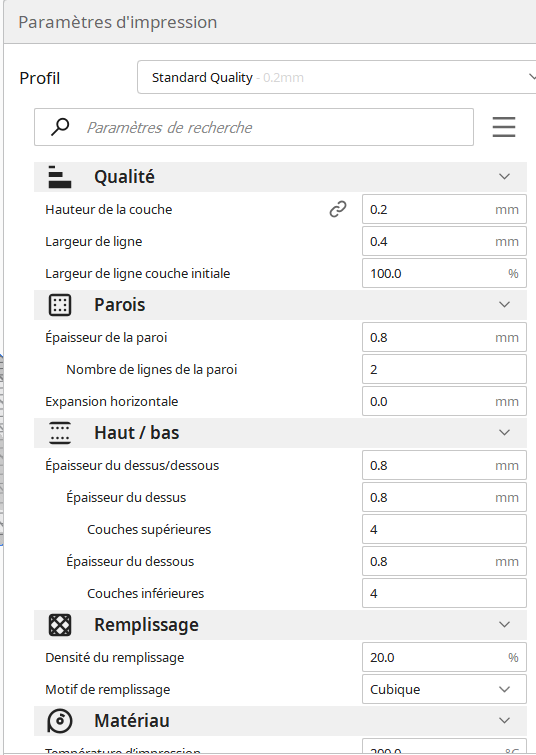The image size is (536, 755).
Task: Click the Épaisseur du dessus/dessous label
Action: point(132,466)
